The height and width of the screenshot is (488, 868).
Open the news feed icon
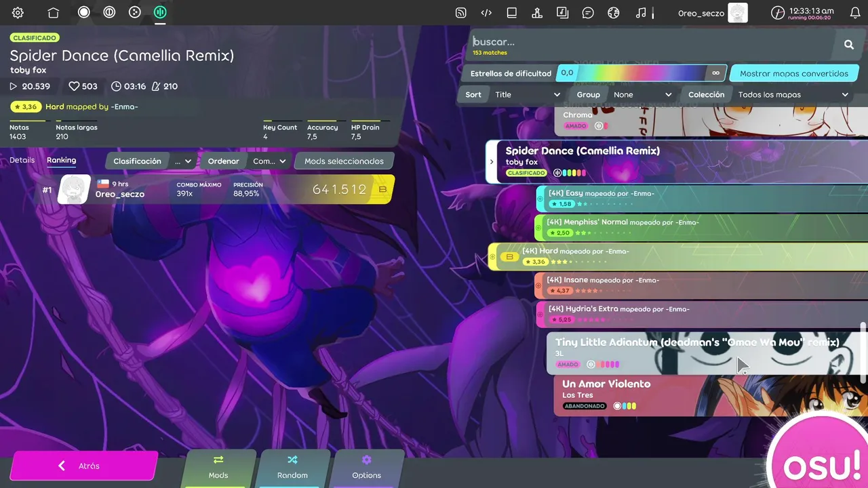(461, 13)
